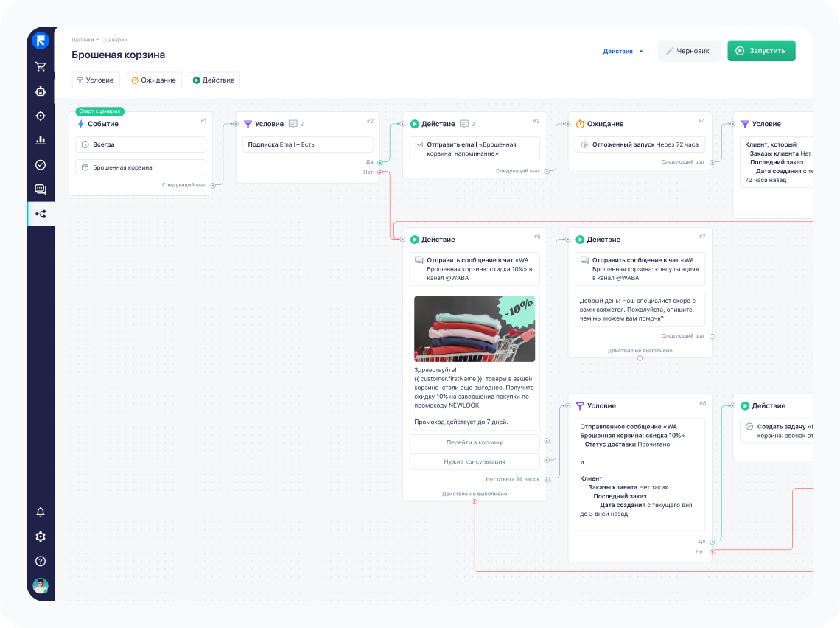Click the highlighted scenarios share icon
The height and width of the screenshot is (628, 840).
click(x=41, y=214)
